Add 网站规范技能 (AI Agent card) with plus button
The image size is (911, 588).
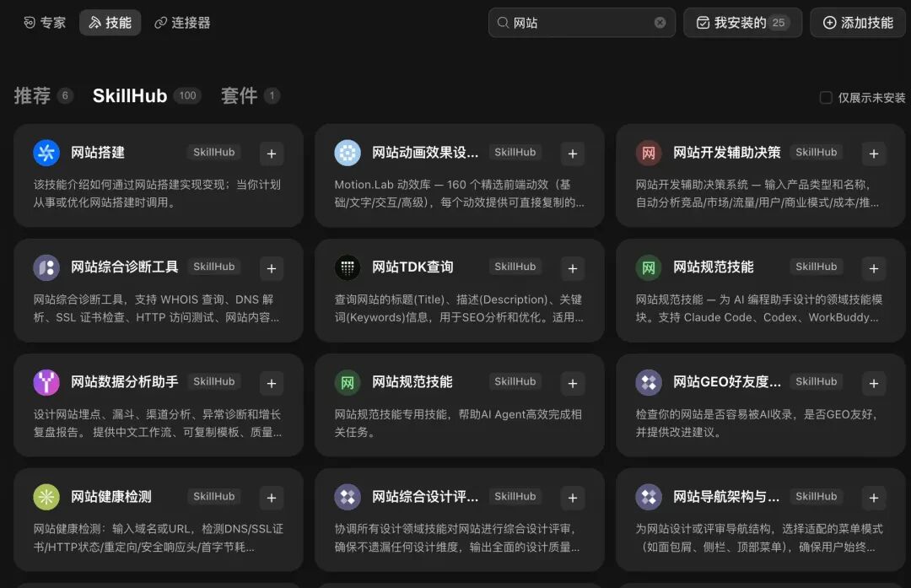[x=572, y=384]
